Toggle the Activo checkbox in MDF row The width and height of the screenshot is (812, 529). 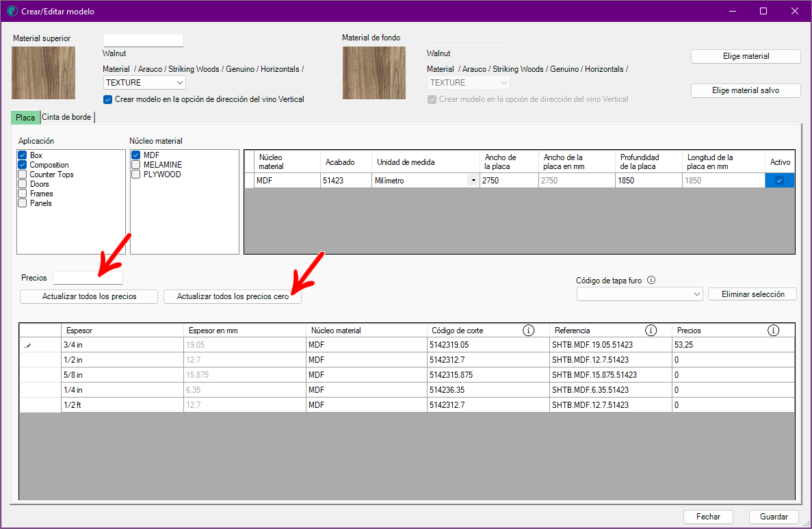pyautogui.click(x=778, y=181)
